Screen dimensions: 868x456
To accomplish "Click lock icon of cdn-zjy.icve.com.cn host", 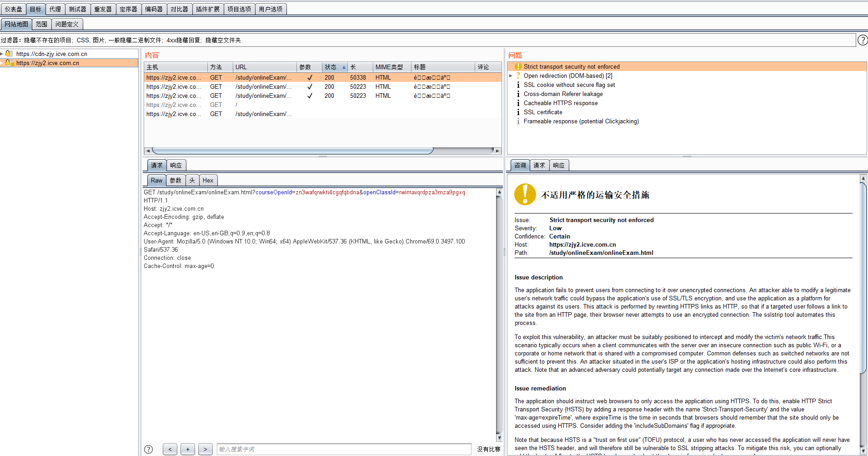I will coord(8,54).
